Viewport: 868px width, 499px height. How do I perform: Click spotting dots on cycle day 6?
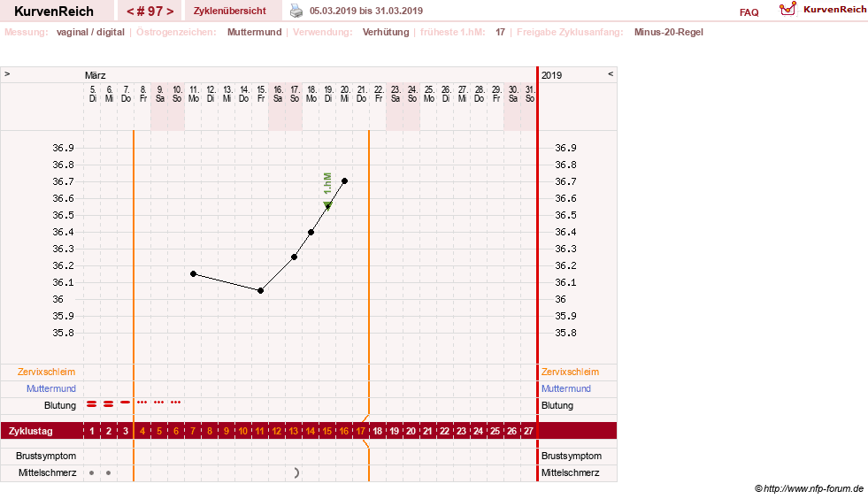click(175, 402)
